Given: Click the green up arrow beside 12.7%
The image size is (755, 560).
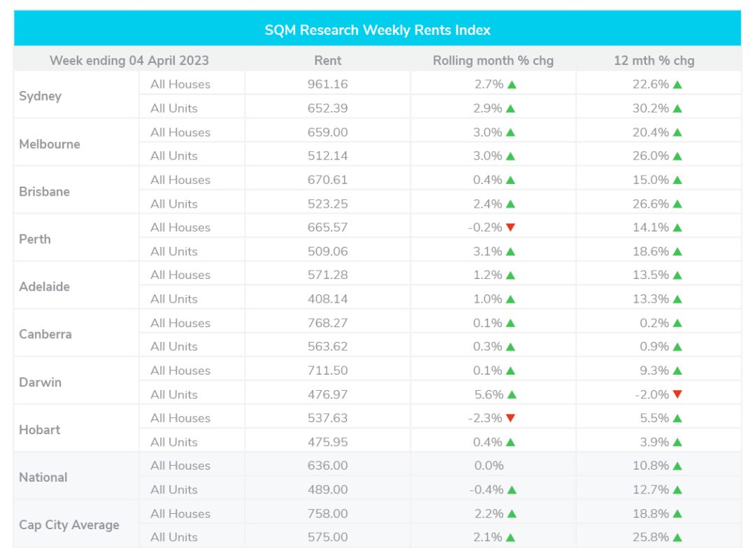Looking at the screenshot, I should (x=677, y=489).
